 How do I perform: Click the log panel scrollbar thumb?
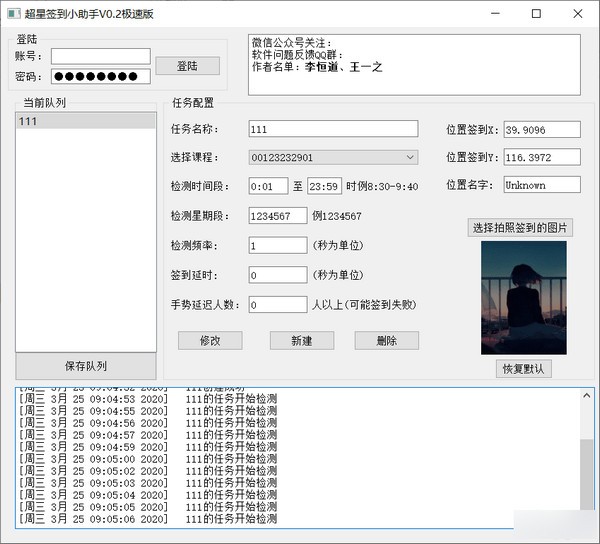[x=587, y=474]
